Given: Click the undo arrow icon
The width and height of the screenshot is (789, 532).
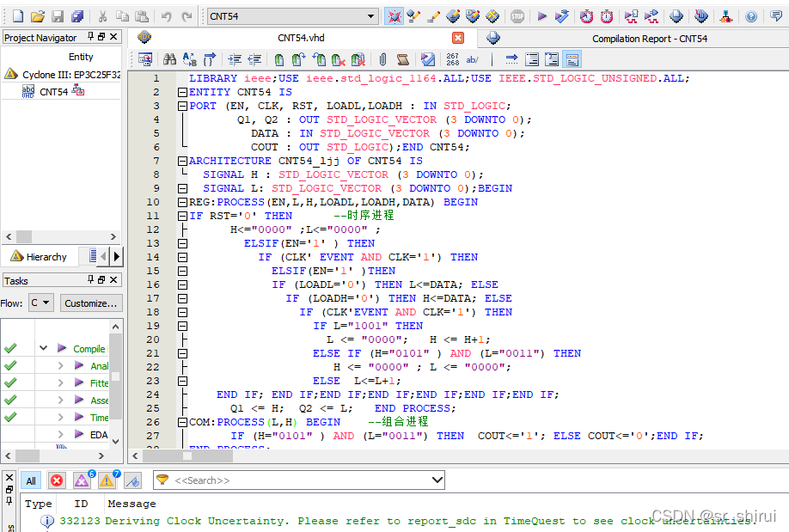Looking at the screenshot, I should click(165, 15).
